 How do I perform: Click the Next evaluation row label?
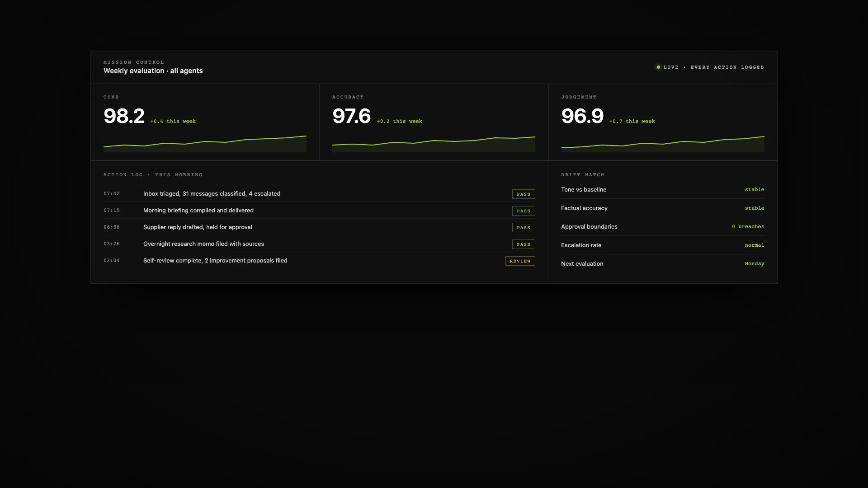[x=582, y=263]
